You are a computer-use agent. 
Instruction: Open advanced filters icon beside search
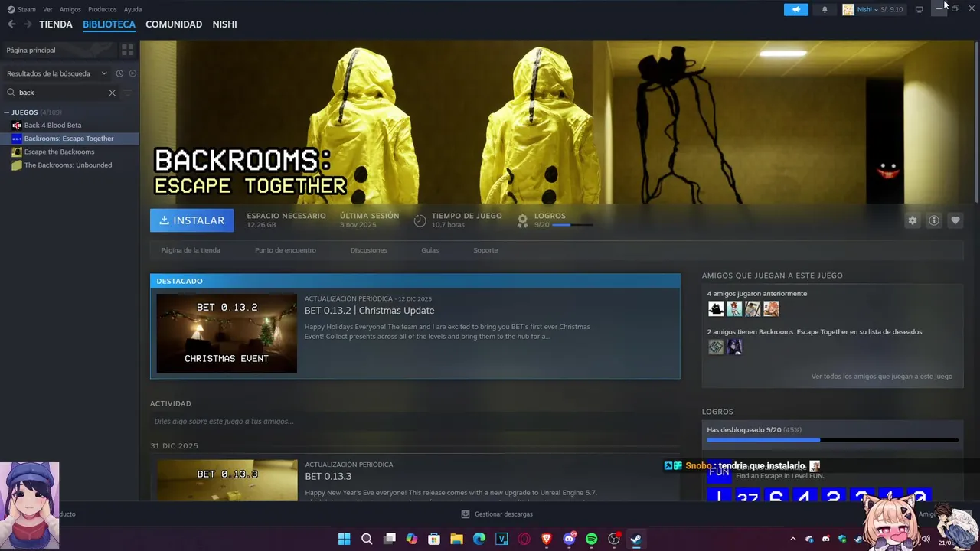coord(127,93)
